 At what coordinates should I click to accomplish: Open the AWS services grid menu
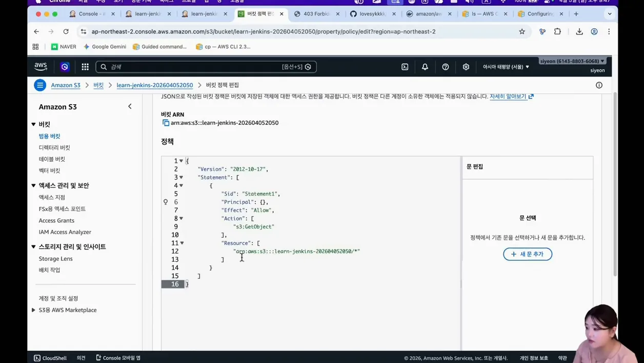pyautogui.click(x=85, y=67)
